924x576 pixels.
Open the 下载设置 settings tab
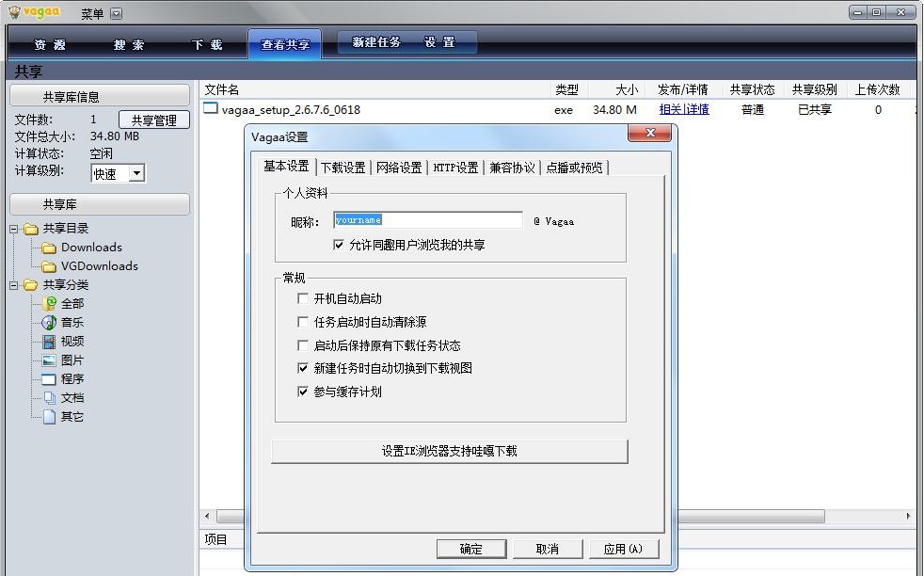343,168
